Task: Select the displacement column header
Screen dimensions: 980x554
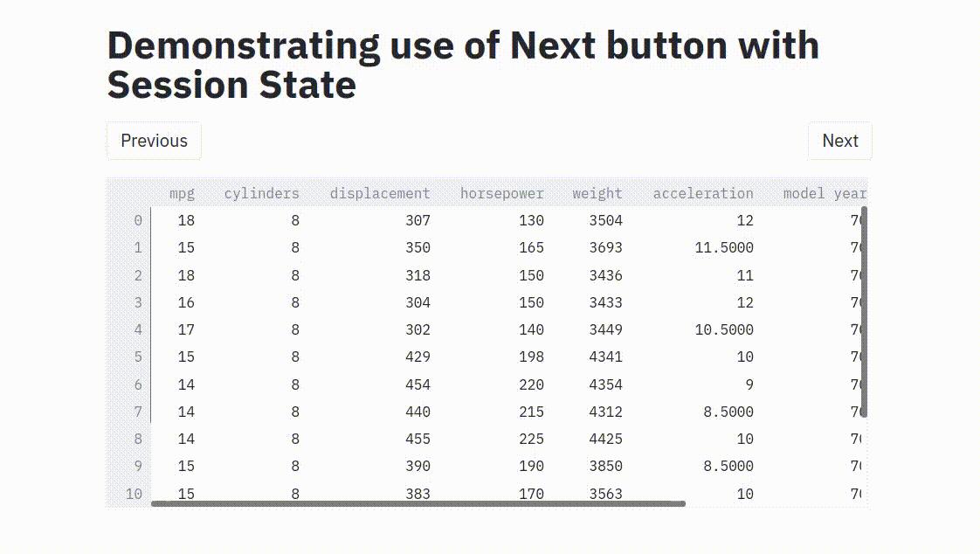Action: (x=379, y=193)
